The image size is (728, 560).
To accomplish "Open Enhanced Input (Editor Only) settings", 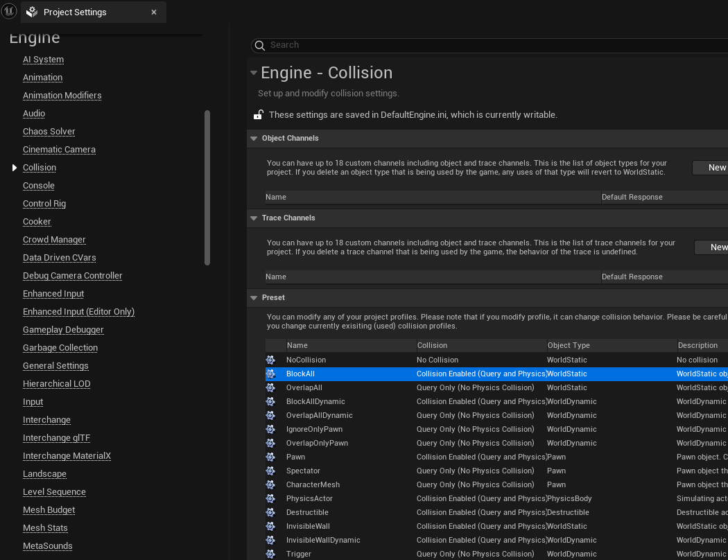I will tap(78, 312).
